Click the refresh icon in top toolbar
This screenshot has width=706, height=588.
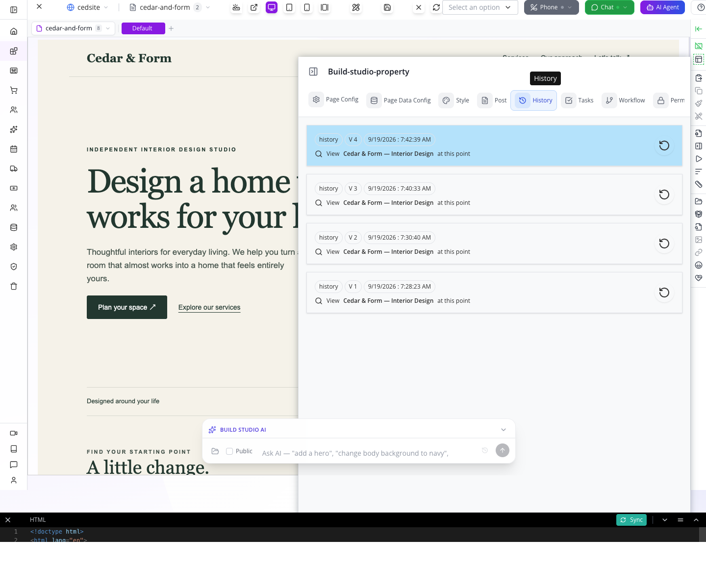436,7
